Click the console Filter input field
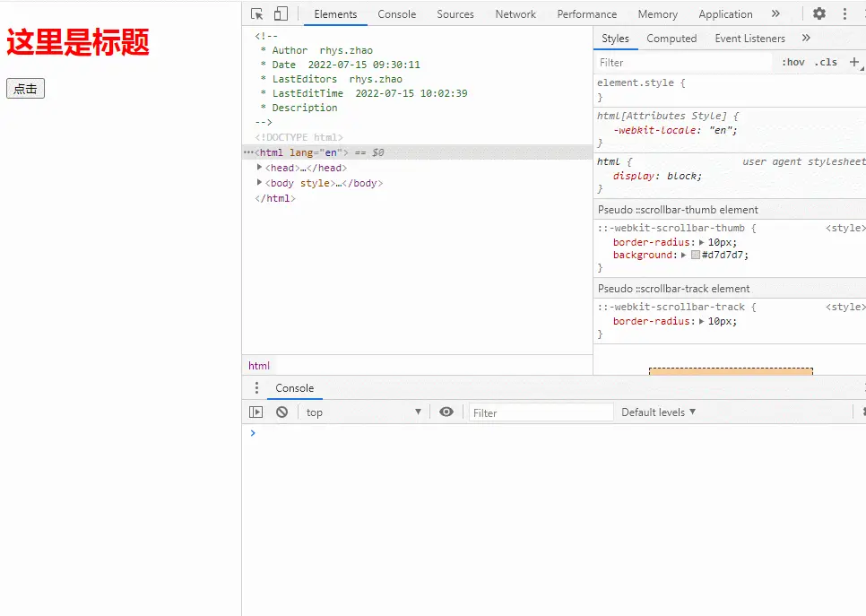The height and width of the screenshot is (616, 866). (x=541, y=413)
